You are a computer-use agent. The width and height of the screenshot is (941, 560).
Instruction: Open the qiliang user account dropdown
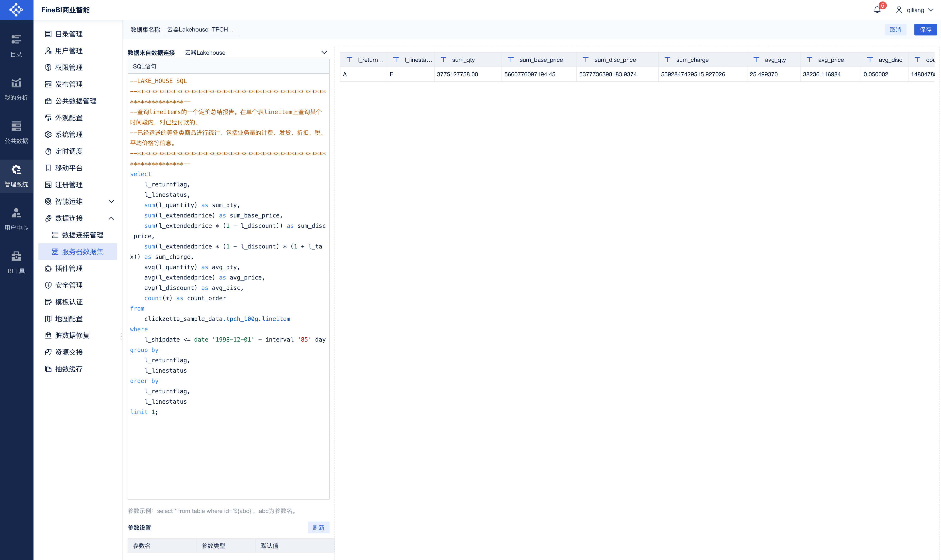pos(915,10)
